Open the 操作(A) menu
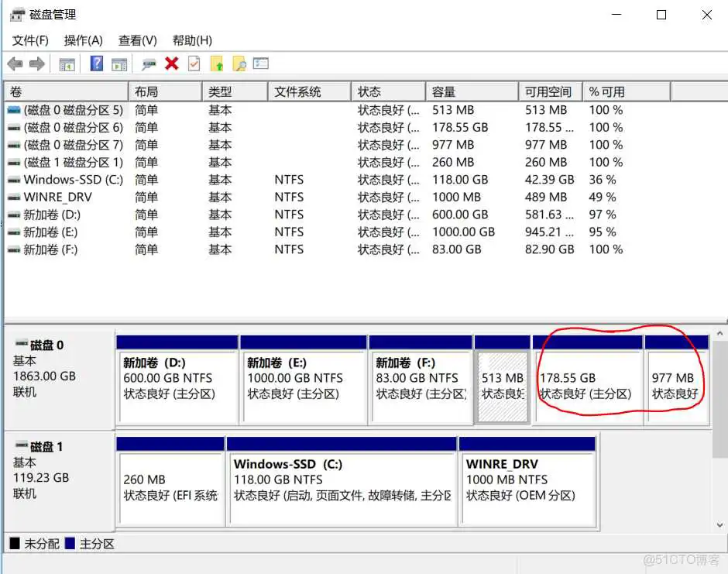This screenshot has width=728, height=574. (82, 40)
